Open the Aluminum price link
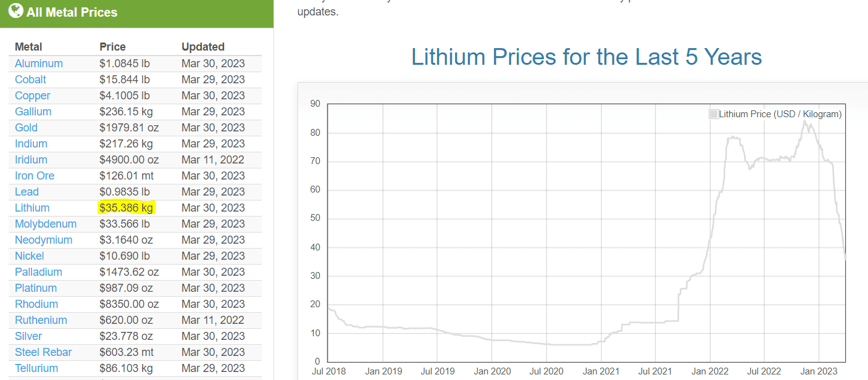This screenshot has width=868, height=380. click(x=39, y=64)
